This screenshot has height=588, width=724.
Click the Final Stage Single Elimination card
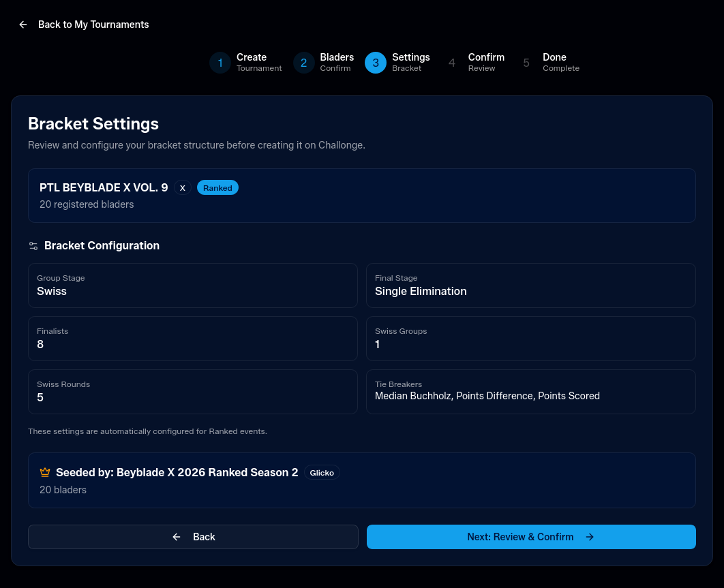click(x=531, y=285)
